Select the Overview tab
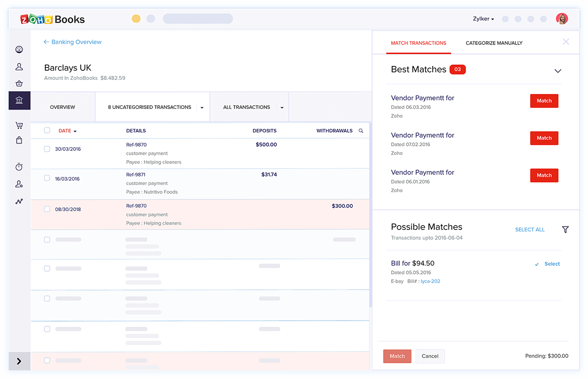This screenshot has width=588, height=379. pyautogui.click(x=63, y=107)
